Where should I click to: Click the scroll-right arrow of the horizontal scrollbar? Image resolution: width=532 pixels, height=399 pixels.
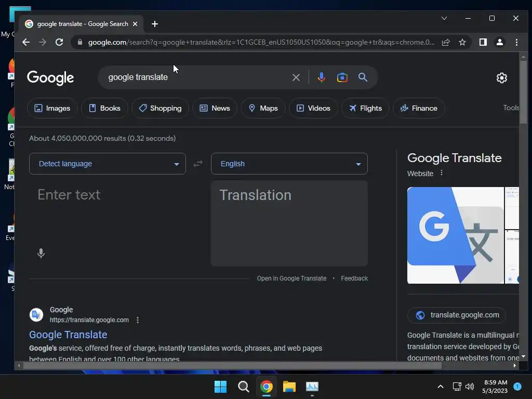click(x=515, y=365)
